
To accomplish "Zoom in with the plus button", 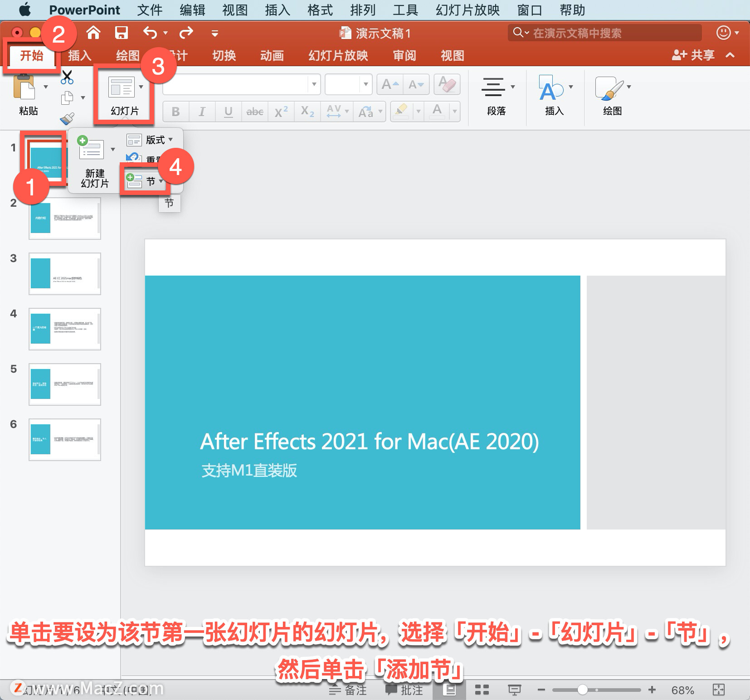I will (x=652, y=690).
